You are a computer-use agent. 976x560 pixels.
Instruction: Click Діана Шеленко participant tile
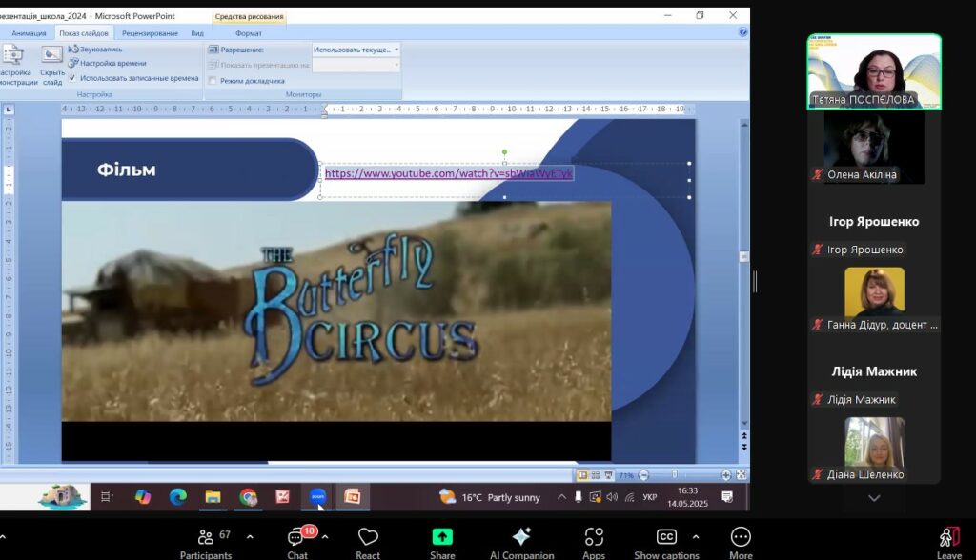[x=874, y=449]
